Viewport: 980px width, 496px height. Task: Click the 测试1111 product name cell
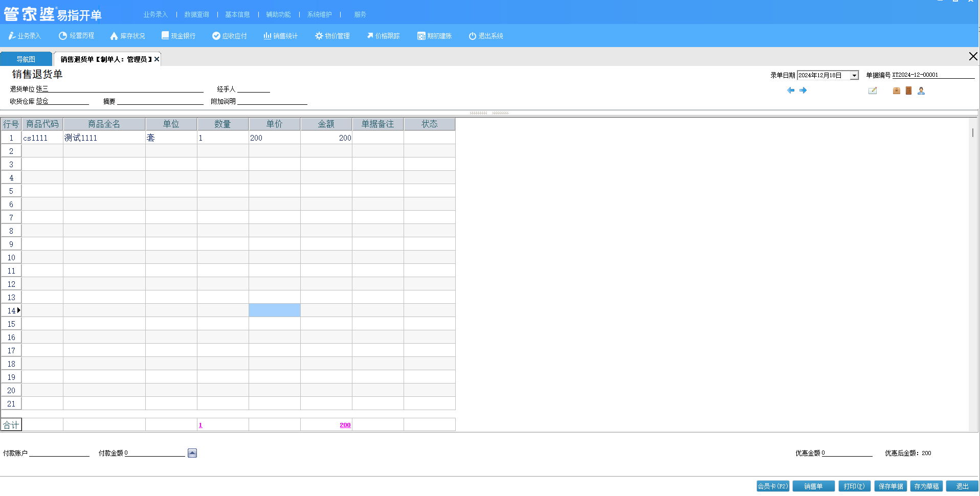[104, 138]
